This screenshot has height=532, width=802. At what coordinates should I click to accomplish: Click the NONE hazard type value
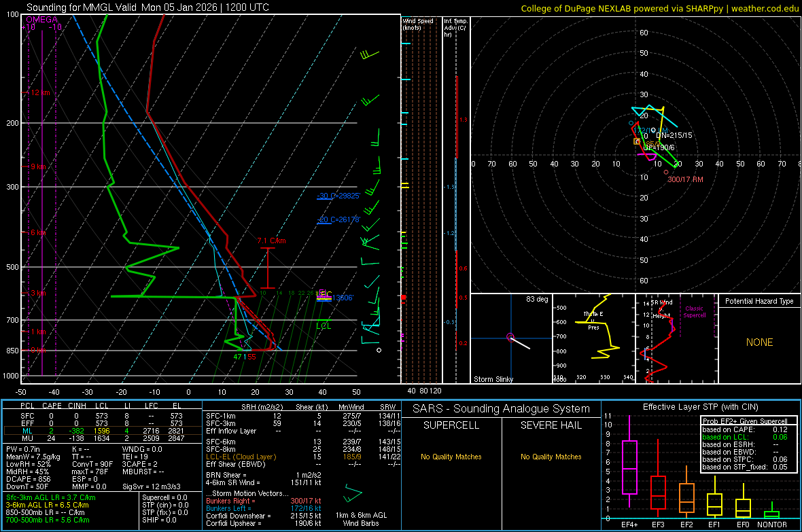click(760, 342)
